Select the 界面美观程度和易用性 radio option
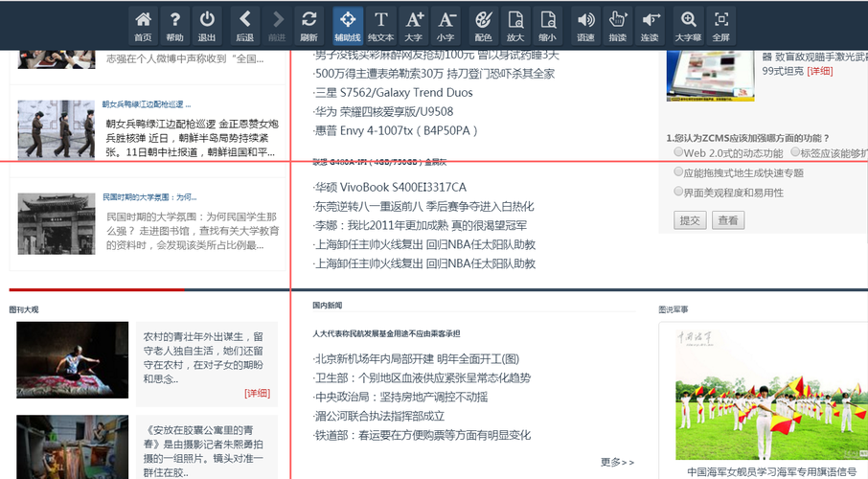Viewport: 868px width, 479px height. click(678, 192)
